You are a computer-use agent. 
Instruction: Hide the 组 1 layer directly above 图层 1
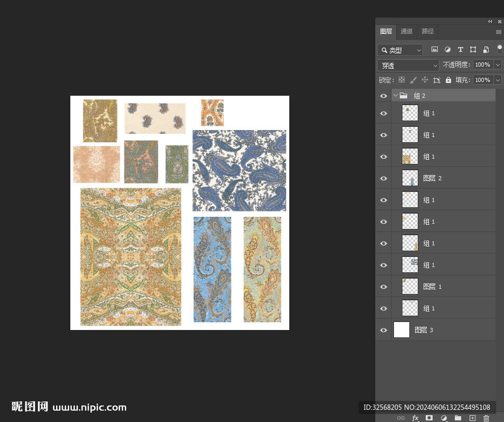(x=383, y=265)
